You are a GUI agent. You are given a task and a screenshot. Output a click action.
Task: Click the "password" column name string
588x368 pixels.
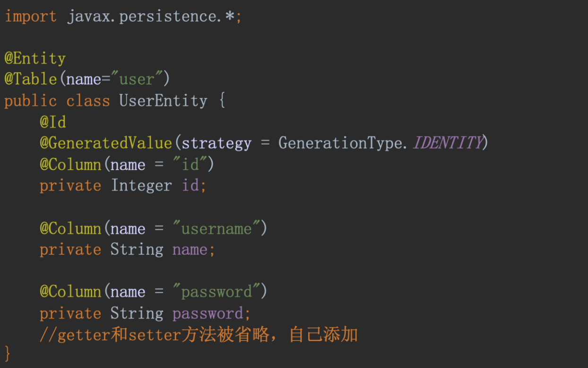pos(216,292)
